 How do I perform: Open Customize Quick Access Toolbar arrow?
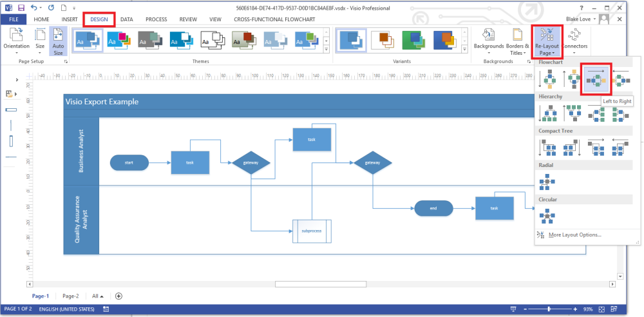74,8
